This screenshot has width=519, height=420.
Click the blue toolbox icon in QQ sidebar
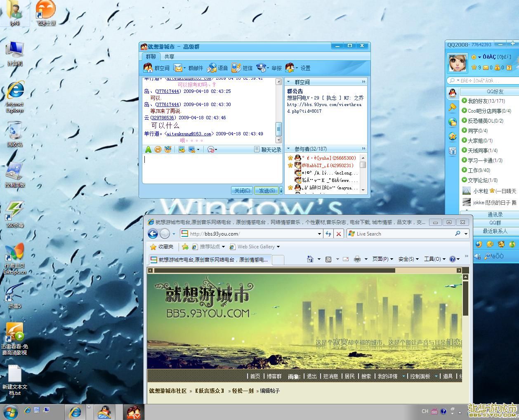click(x=453, y=150)
